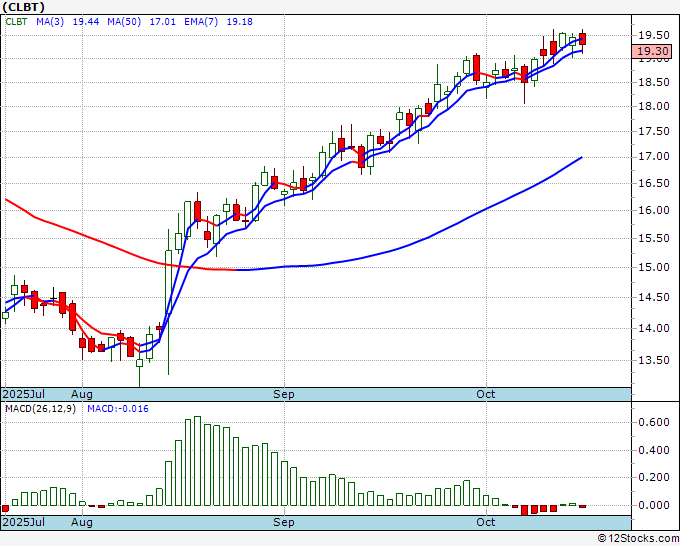Click the Sep marker on price chart axis
The height and width of the screenshot is (546, 680).
pos(285,394)
